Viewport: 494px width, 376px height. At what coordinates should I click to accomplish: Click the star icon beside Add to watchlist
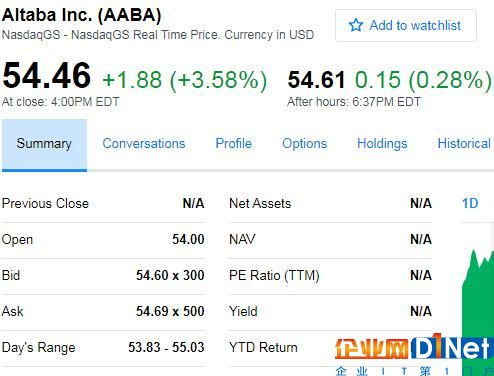(356, 25)
